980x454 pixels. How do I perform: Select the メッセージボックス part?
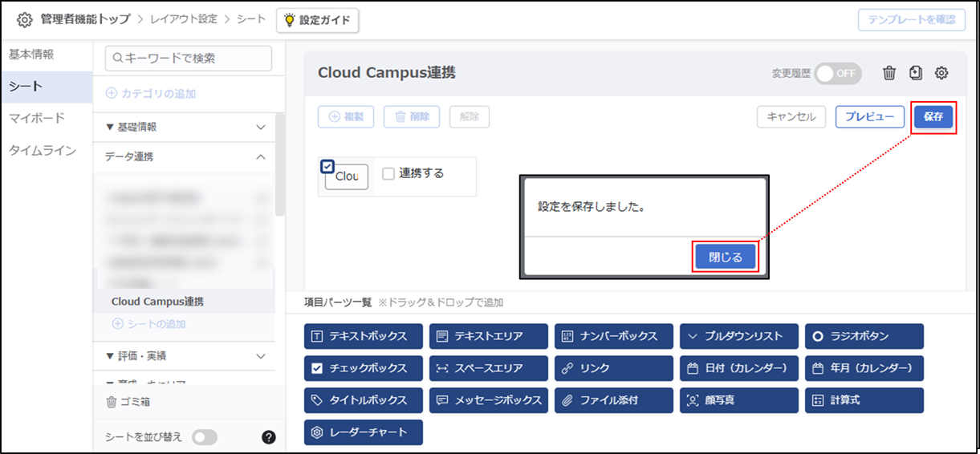coord(489,400)
